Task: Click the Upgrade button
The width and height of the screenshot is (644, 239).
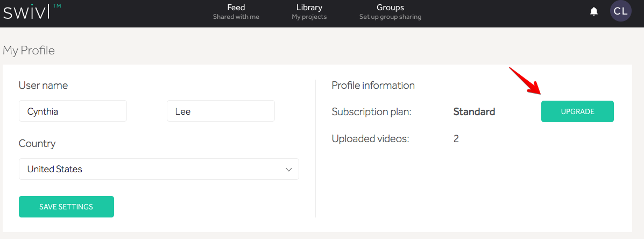Action: point(577,111)
